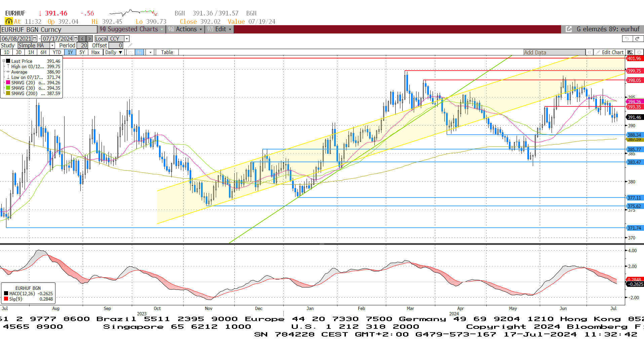Open the Suggested Charts dropdown

(131, 29)
